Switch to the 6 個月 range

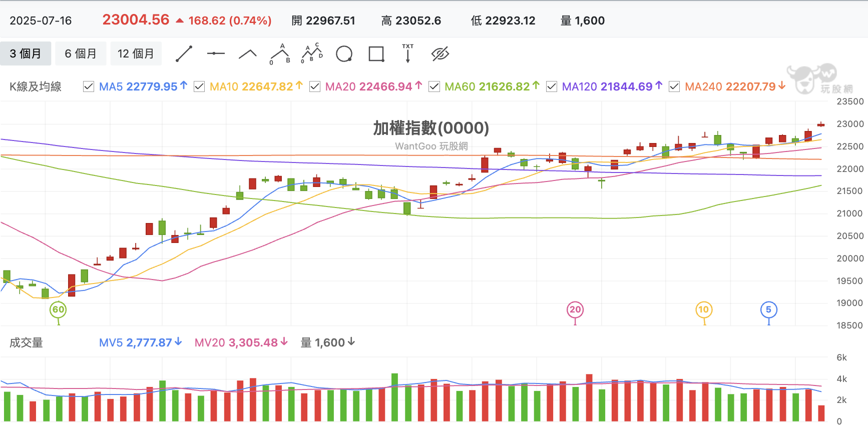tap(81, 53)
